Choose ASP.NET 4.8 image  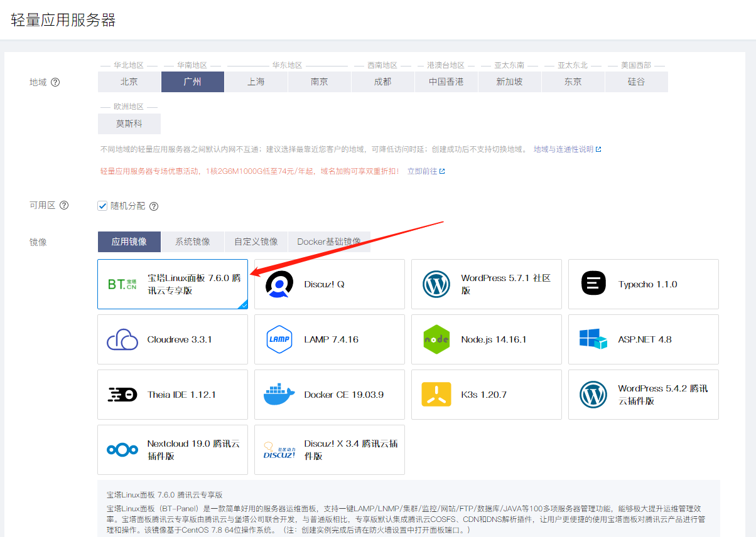pos(644,339)
